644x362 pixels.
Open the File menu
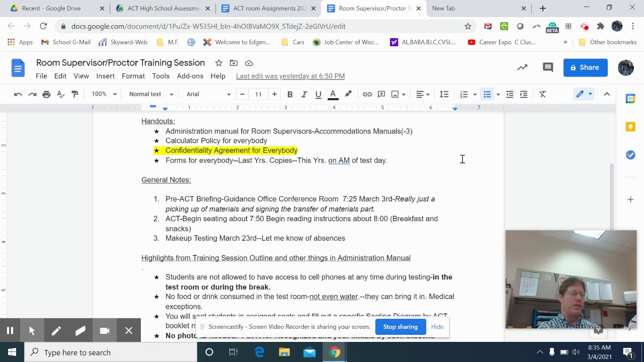41,76
